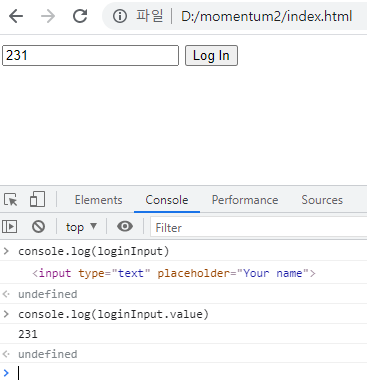
Task: Click the console.log(loginInput) command text
Action: (94, 251)
